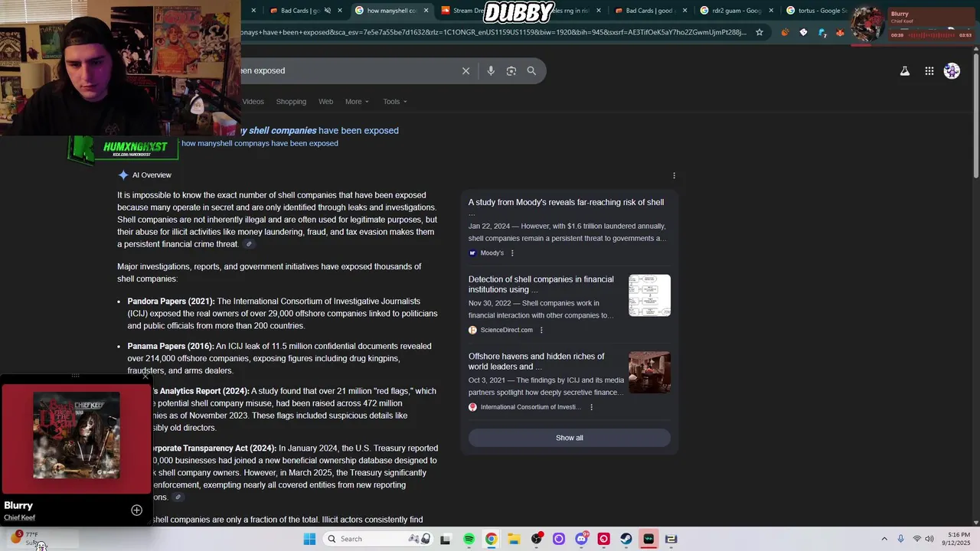The width and height of the screenshot is (980, 551).
Task: Open Google Chrome on the taskbar
Action: pos(491,539)
